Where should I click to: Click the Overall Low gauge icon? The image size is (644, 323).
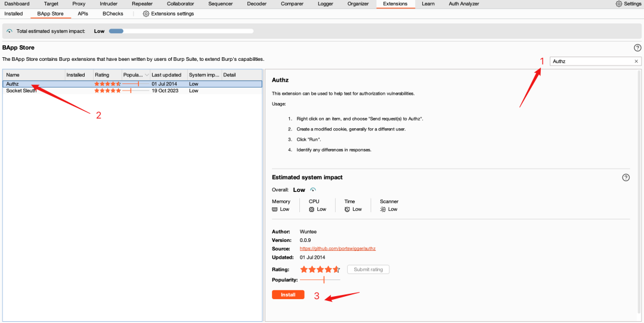click(x=313, y=190)
